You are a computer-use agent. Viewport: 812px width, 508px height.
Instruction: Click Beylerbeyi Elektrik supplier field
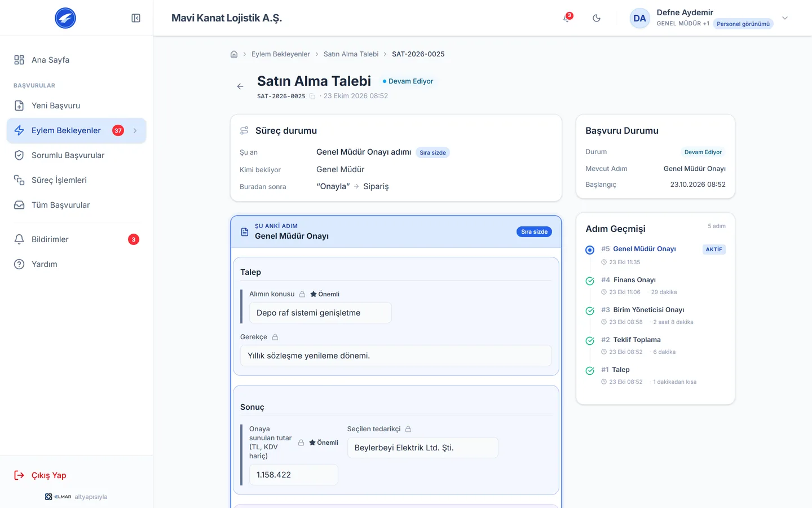coord(423,448)
